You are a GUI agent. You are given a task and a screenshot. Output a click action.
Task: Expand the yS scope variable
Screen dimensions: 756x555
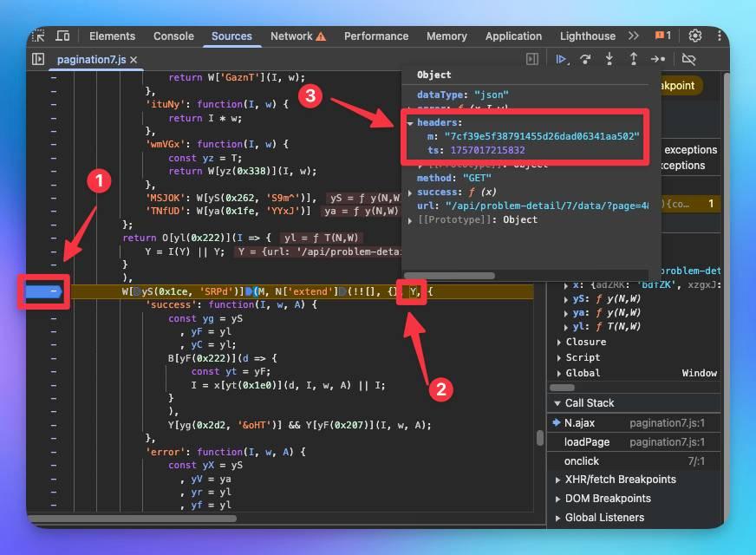566,299
